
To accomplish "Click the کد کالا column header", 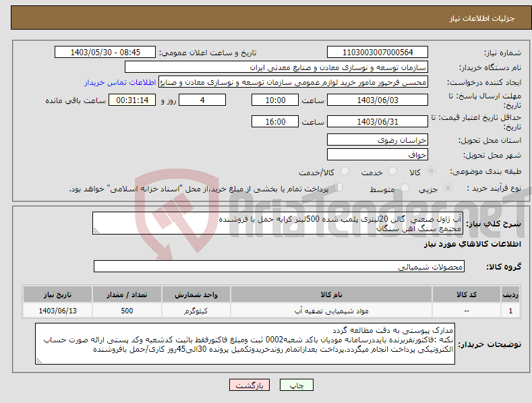I will click(467, 294).
